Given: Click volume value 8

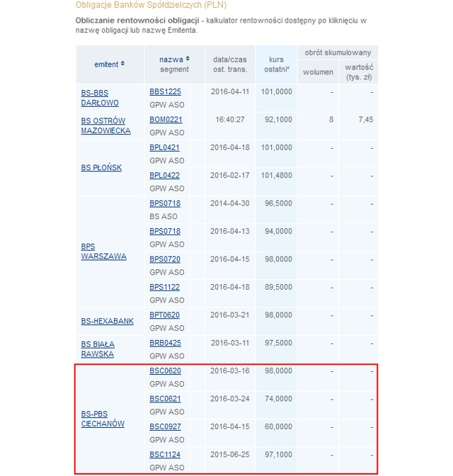Looking at the screenshot, I should coord(331,120).
